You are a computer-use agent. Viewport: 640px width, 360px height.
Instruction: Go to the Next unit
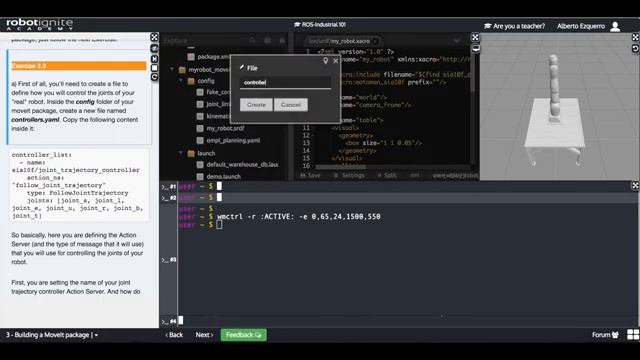(204, 335)
